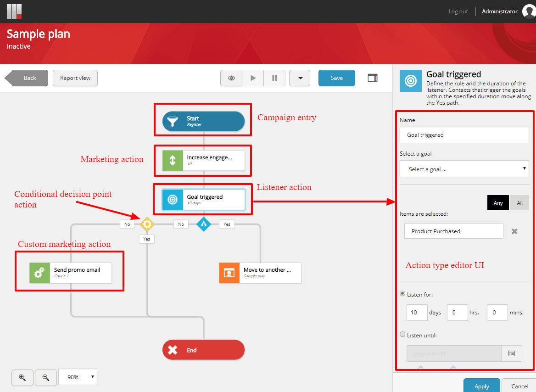
Task: Expand the toolbar more actions dropdown arrow
Action: (x=300, y=78)
